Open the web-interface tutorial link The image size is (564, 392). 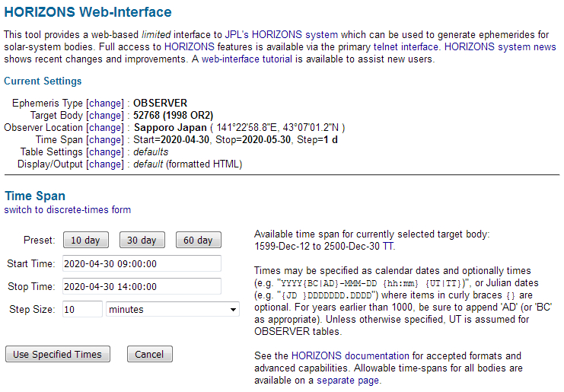(x=247, y=59)
